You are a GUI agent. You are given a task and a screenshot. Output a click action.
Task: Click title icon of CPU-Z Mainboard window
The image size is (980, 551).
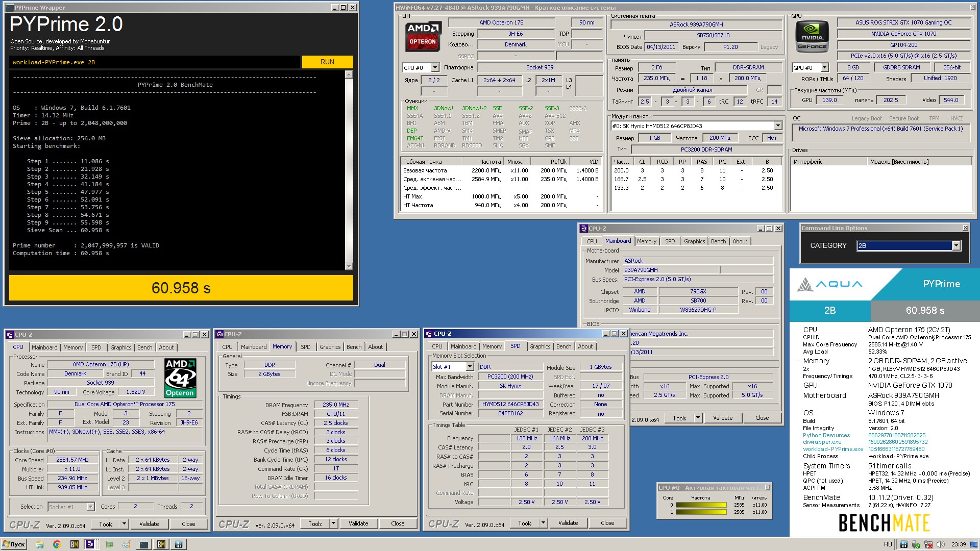coord(583,229)
